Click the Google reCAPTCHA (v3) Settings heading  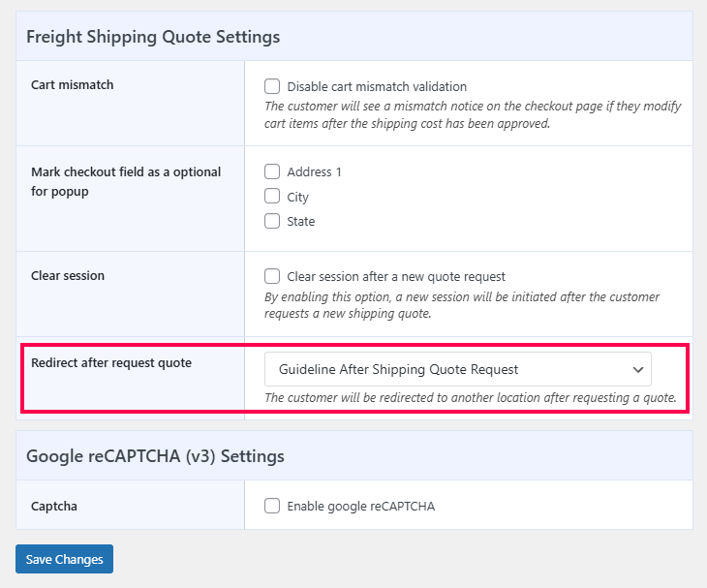click(155, 455)
